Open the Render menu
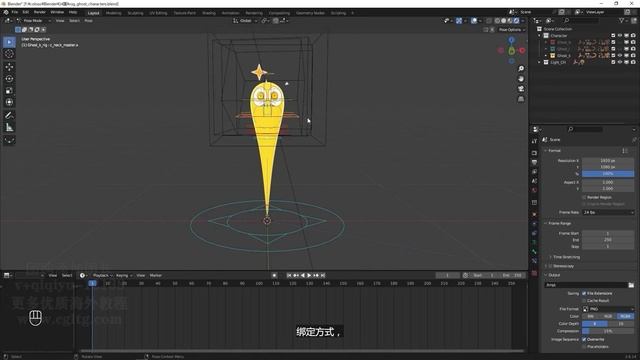This screenshot has width=640, height=360. click(x=40, y=12)
